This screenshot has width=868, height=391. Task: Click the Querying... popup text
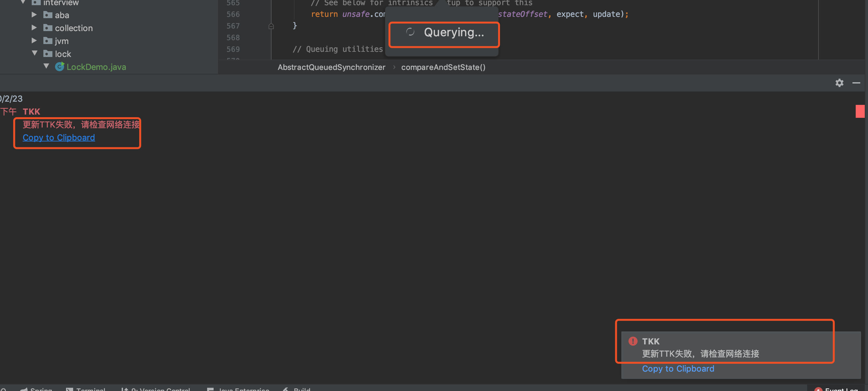tap(454, 32)
